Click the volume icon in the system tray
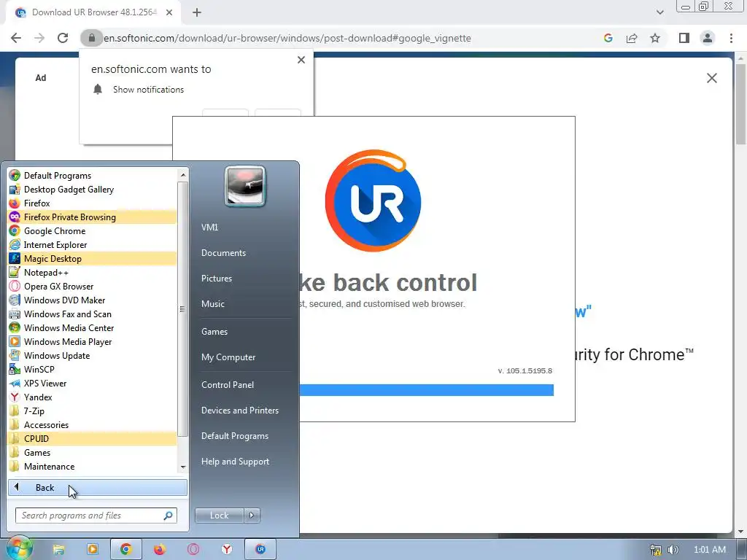The image size is (747, 560). click(673, 550)
